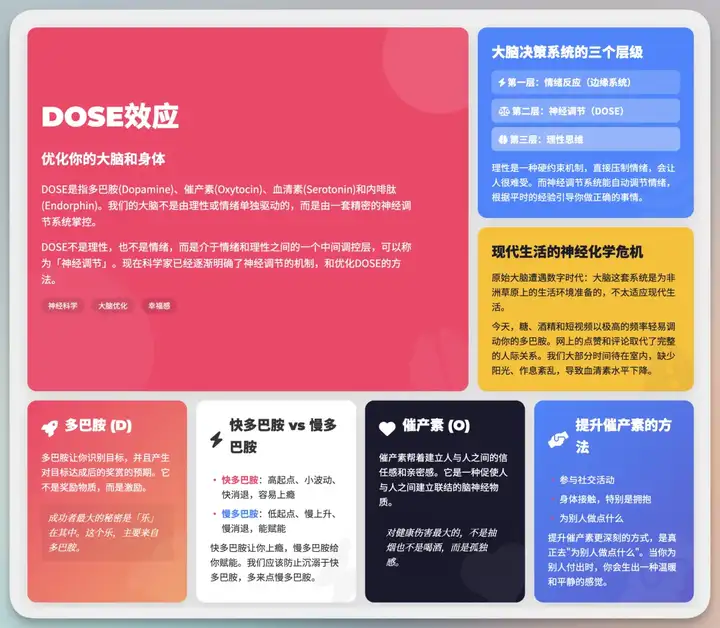The width and height of the screenshot is (720, 628).
Task: Click the 多巴胺 (D) card heading
Action: point(98,425)
